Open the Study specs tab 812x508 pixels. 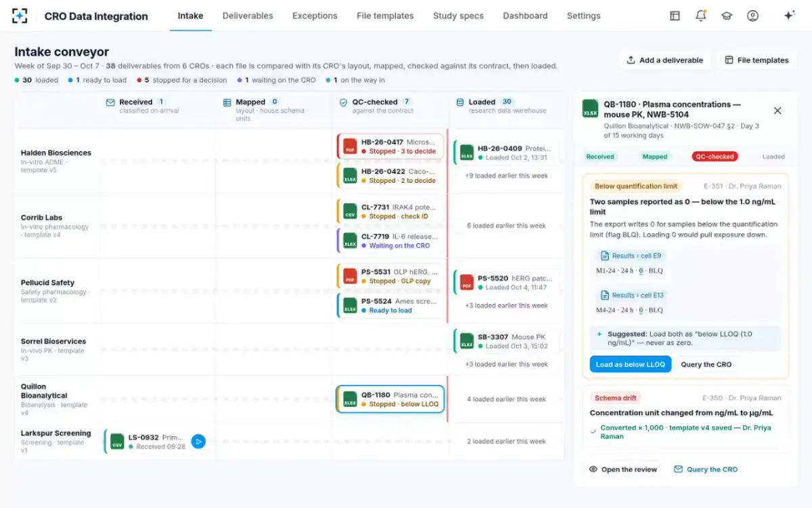458,16
